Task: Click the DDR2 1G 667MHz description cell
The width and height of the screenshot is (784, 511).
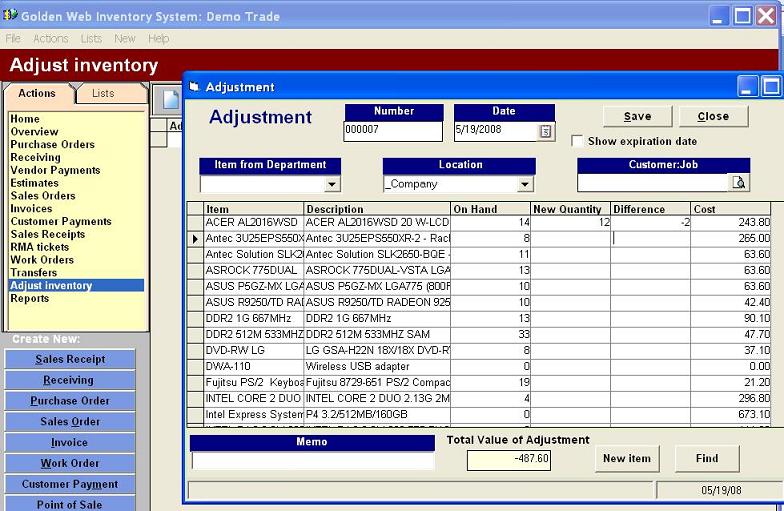Action: (377, 318)
